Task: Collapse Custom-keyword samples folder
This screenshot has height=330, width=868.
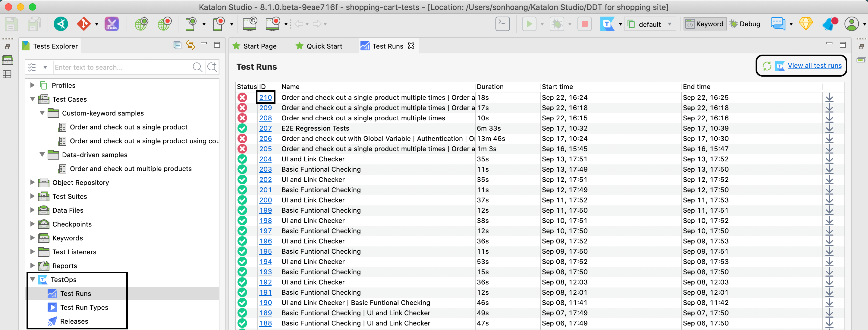Action: (42, 113)
